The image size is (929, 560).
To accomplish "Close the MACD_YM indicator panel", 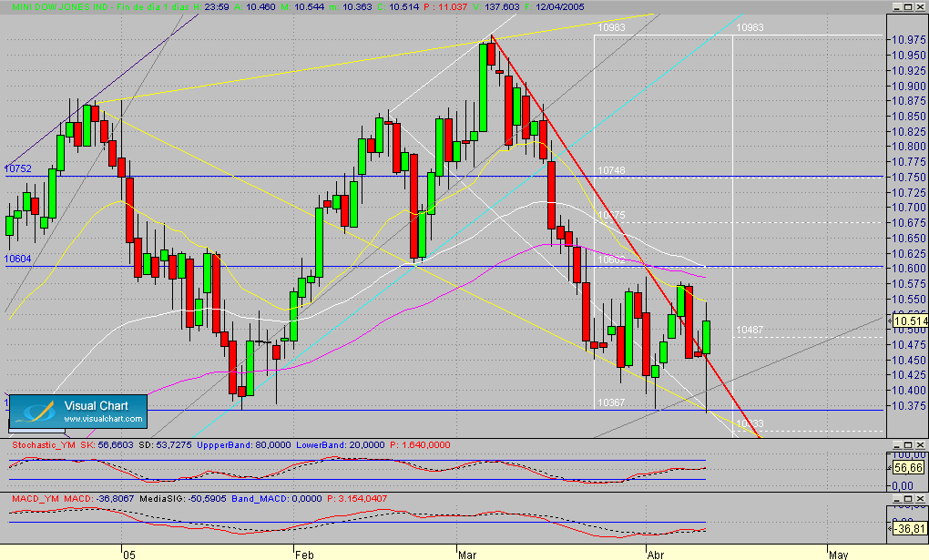I will coord(920,498).
